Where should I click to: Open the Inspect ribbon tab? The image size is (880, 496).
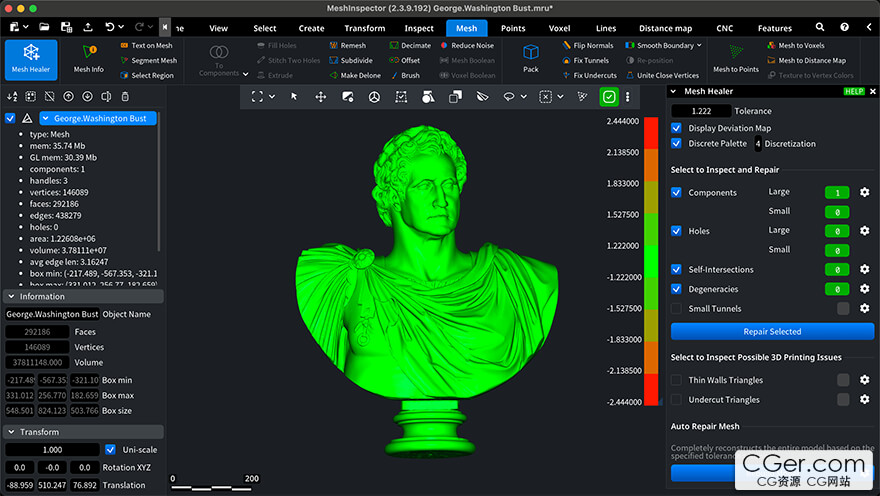click(419, 28)
